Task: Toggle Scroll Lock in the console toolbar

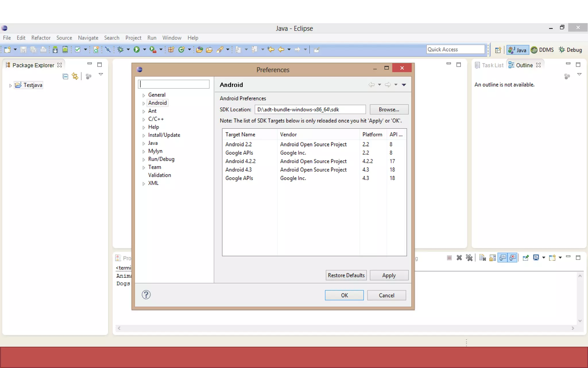Action: coord(492,258)
